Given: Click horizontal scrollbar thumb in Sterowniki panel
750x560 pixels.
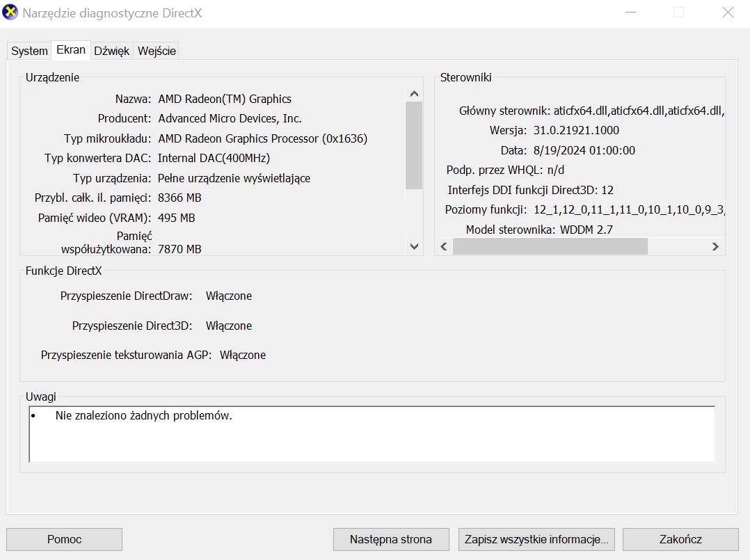Looking at the screenshot, I should pos(550,246).
